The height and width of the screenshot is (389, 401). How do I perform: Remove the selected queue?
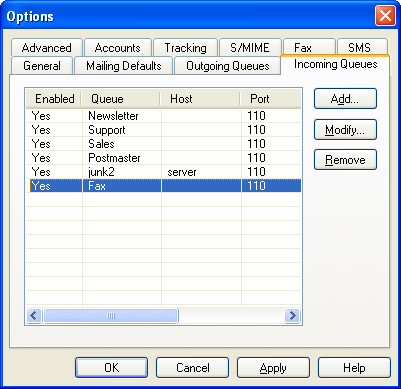[x=345, y=160]
